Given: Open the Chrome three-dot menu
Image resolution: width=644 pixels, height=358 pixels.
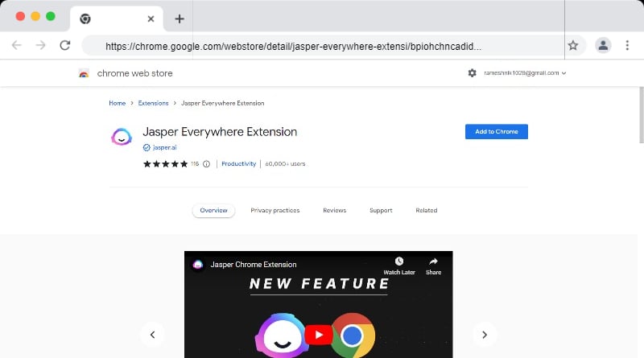Looking at the screenshot, I should (x=627, y=45).
